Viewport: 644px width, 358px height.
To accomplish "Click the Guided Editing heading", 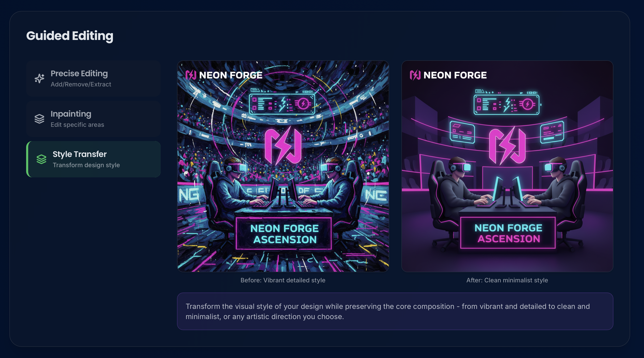I will [70, 36].
